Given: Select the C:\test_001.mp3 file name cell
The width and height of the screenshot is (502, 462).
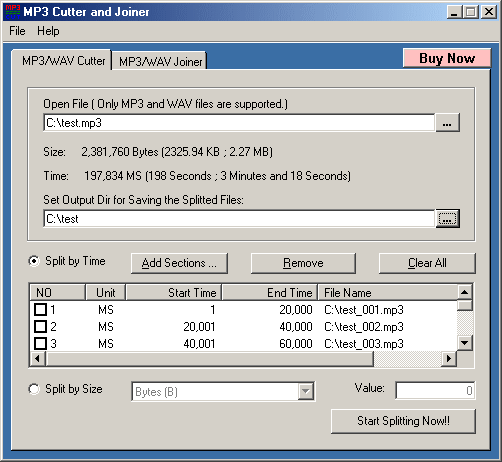Looking at the screenshot, I should point(364,310).
